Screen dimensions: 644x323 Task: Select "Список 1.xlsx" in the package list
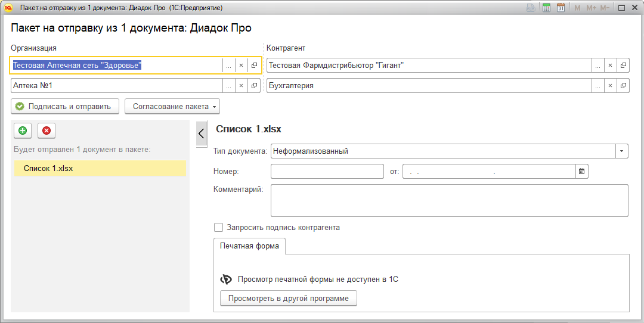[x=100, y=168]
